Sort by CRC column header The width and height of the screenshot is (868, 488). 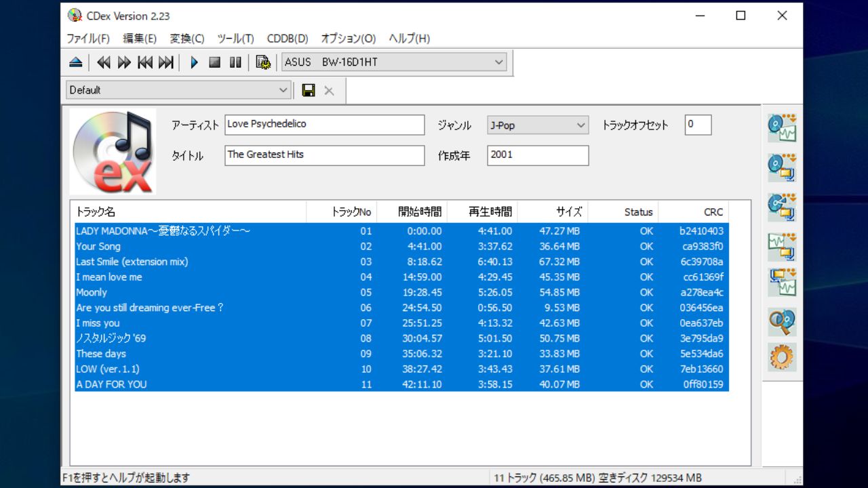coord(694,212)
